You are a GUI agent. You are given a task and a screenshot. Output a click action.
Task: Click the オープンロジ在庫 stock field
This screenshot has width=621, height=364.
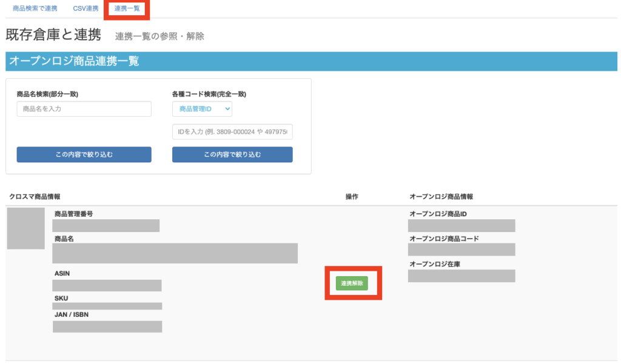coord(462,276)
